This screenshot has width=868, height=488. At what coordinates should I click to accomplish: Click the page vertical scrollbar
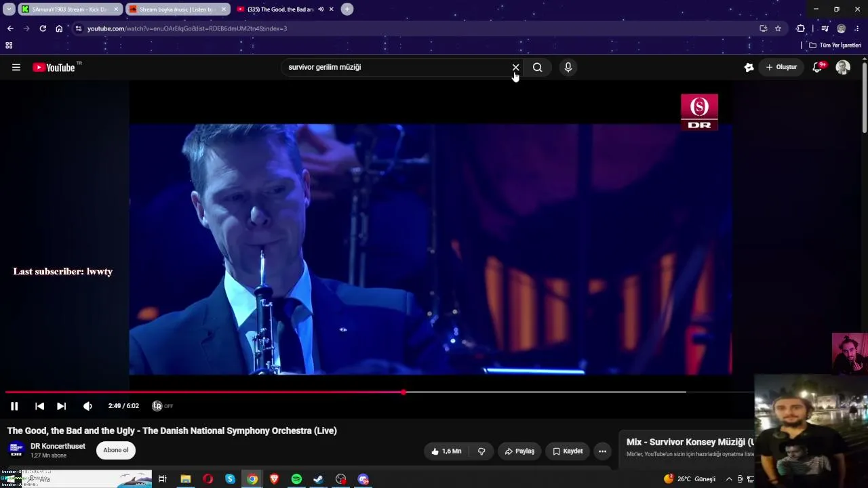click(865, 98)
